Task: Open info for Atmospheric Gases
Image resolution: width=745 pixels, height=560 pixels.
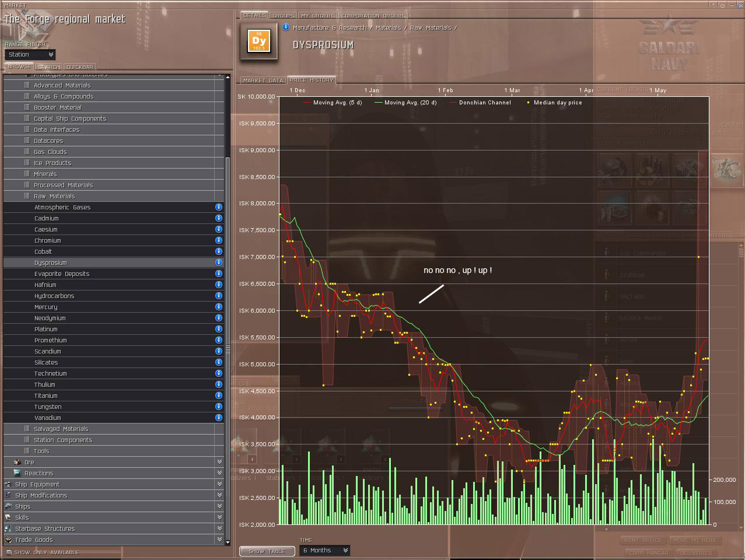Action: coord(219,207)
